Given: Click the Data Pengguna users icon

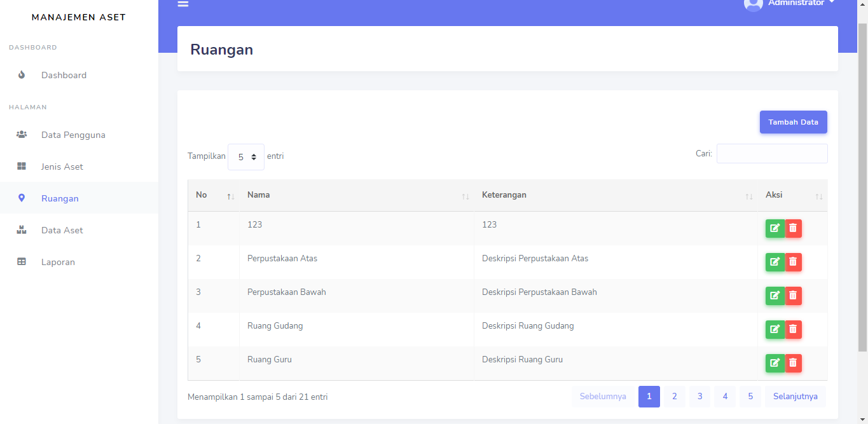Looking at the screenshot, I should pos(21,134).
